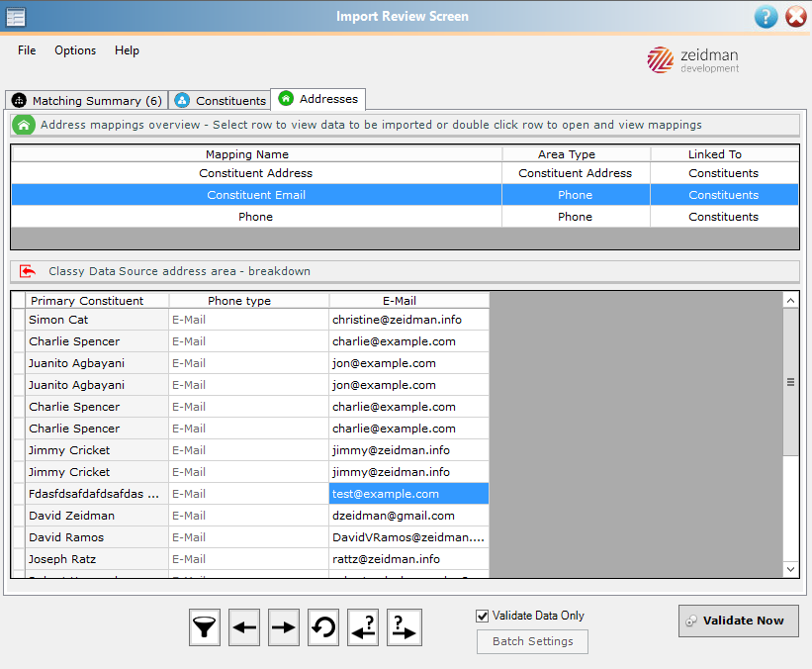Click the Validate Now button
The height and width of the screenshot is (669, 812).
pos(739,621)
